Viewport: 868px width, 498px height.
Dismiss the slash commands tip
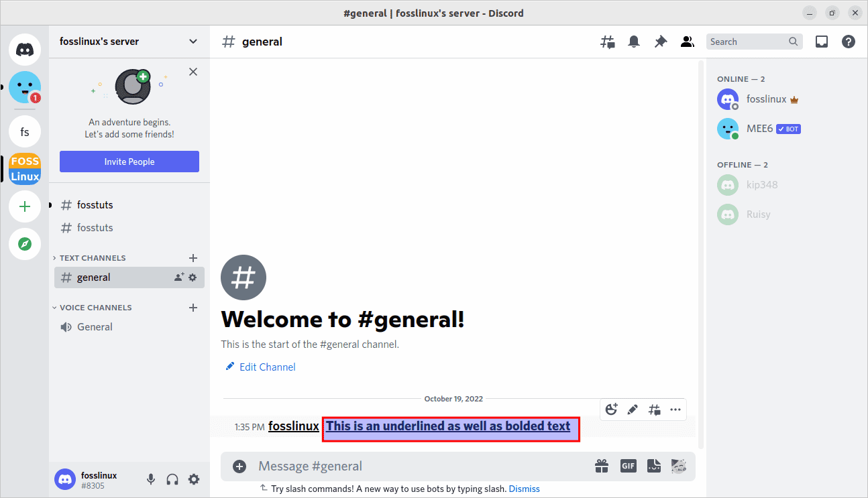[524, 489]
